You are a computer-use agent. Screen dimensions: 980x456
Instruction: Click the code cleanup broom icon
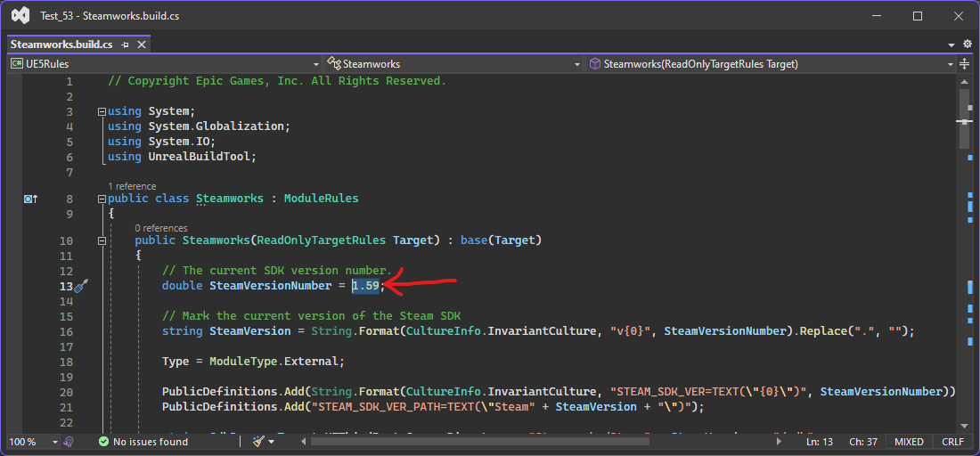259,442
